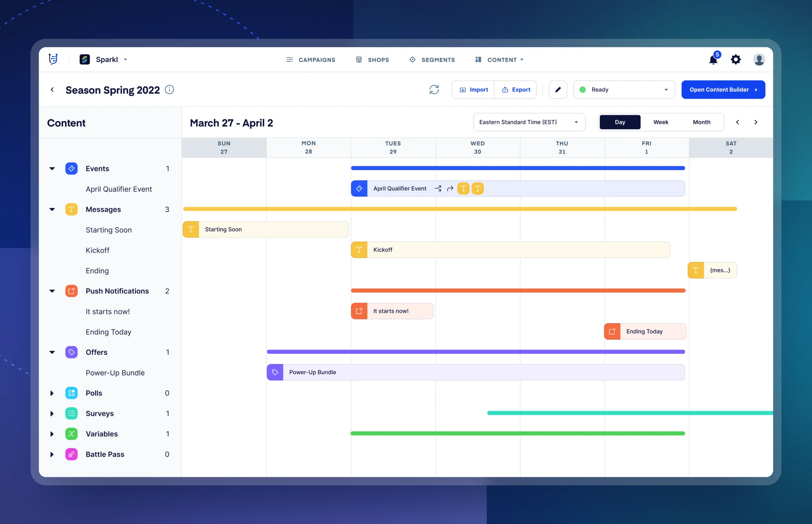Click the event icon on April Qualifier Event bar
This screenshot has width=812, height=524.
tap(359, 188)
